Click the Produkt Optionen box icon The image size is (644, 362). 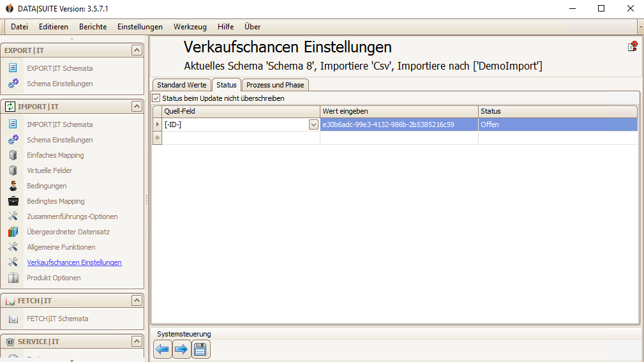pos(13,278)
